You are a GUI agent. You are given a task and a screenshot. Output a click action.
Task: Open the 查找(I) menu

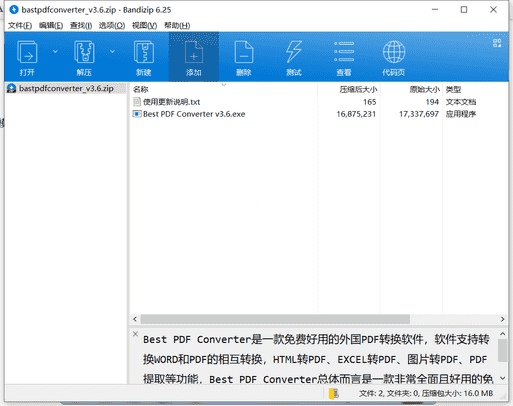tap(81, 25)
